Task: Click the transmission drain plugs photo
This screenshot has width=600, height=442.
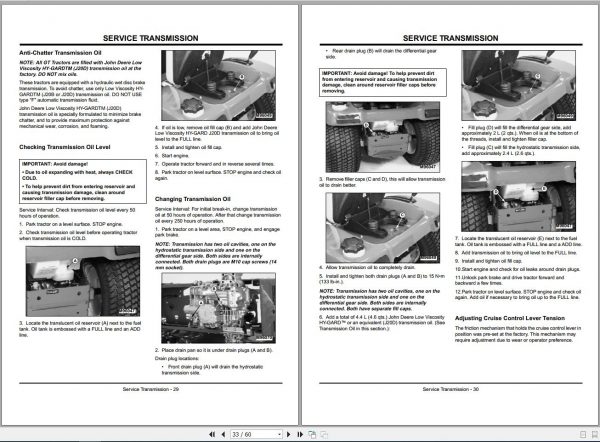Action: [x=218, y=308]
